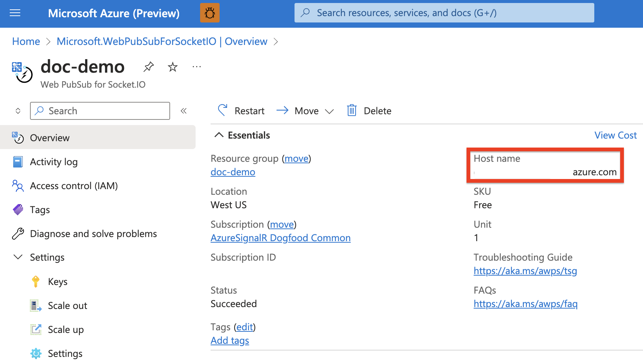This screenshot has width=643, height=364.
Task: Delete the doc-demo resource
Action: click(x=369, y=111)
